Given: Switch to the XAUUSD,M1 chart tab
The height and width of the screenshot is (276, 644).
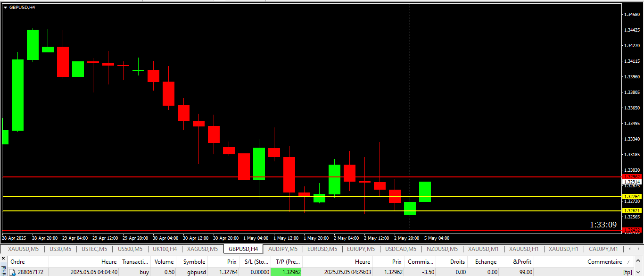Looking at the screenshot, I should pos(483,249).
